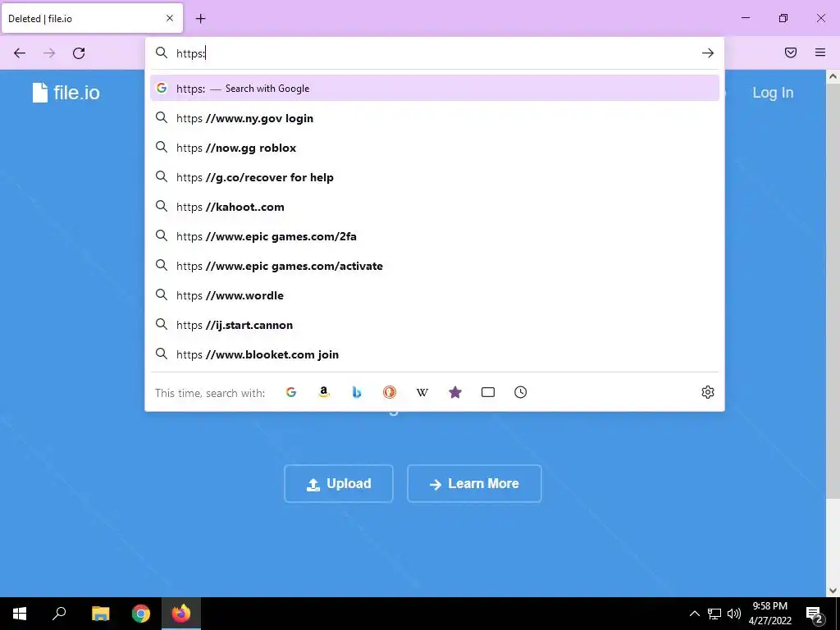Image resolution: width=840 pixels, height=630 pixels.
Task: Click the Learn More button
Action: pos(474,484)
